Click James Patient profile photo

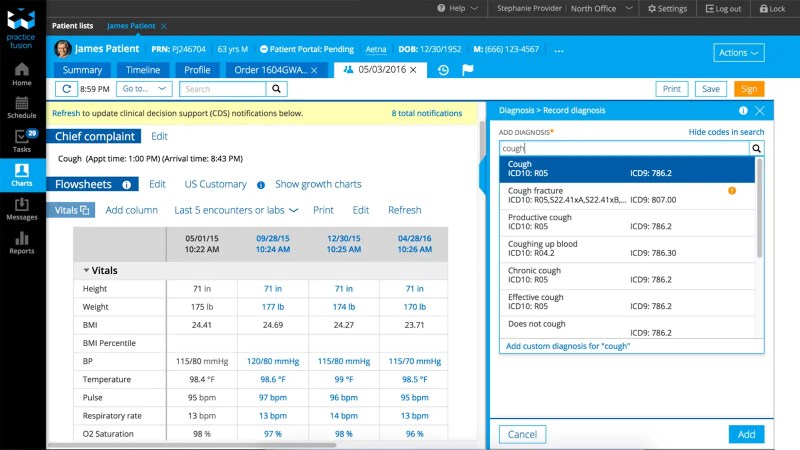tap(63, 49)
